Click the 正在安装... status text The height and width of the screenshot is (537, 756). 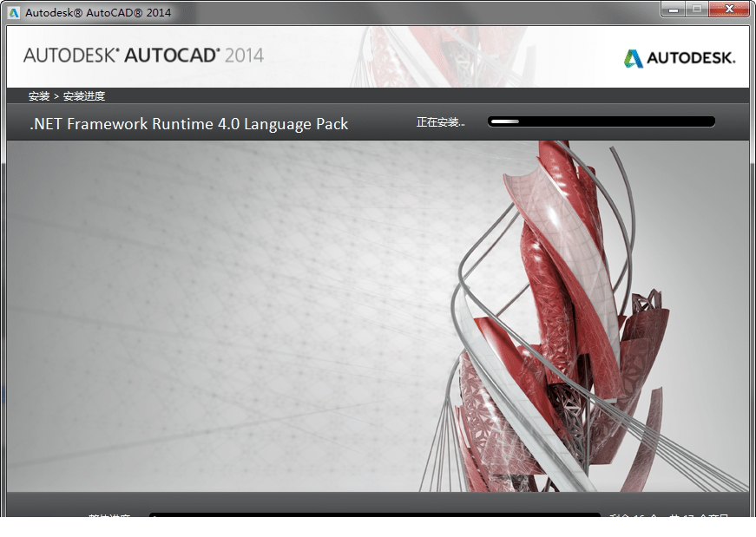441,122
